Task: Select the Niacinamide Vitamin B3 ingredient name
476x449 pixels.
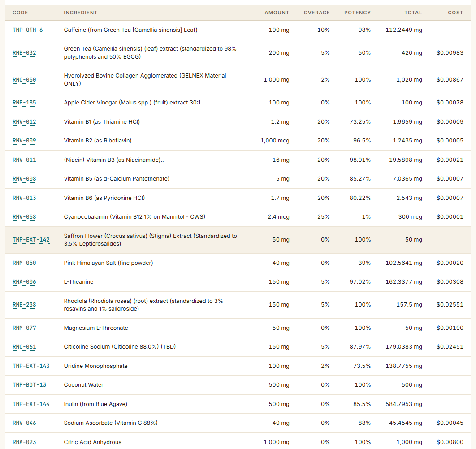Action: pyautogui.click(x=113, y=160)
